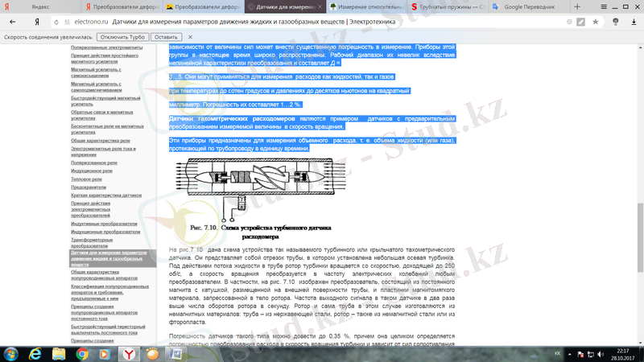Open the downloads arrow icon
The height and width of the screenshot is (362, 644).
click(x=634, y=22)
